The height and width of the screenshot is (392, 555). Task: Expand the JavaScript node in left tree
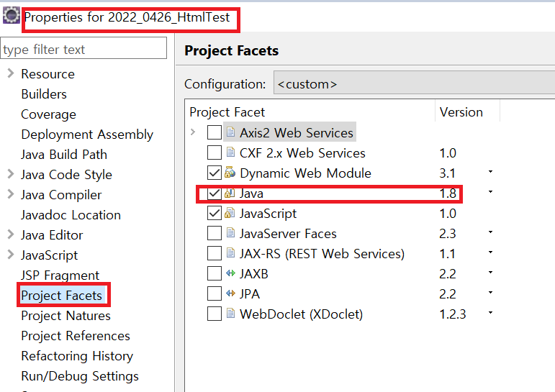pos(11,255)
